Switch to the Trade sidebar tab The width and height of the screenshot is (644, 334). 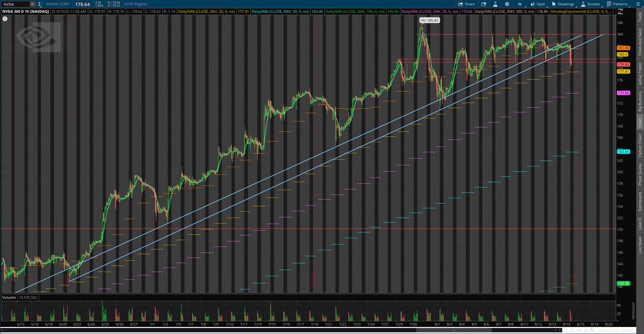tap(639, 17)
